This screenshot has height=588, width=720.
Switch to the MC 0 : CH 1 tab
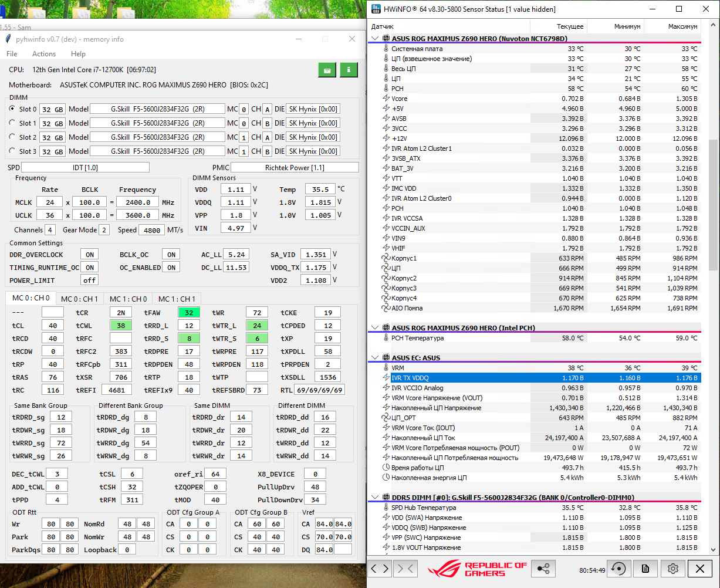[x=80, y=299]
